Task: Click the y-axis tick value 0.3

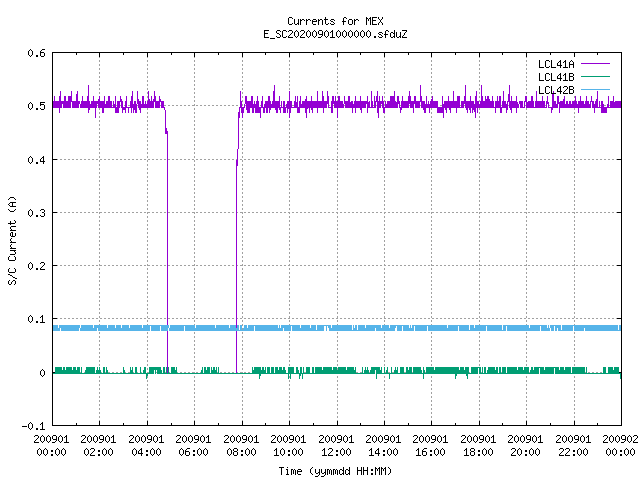Action: 36,213
